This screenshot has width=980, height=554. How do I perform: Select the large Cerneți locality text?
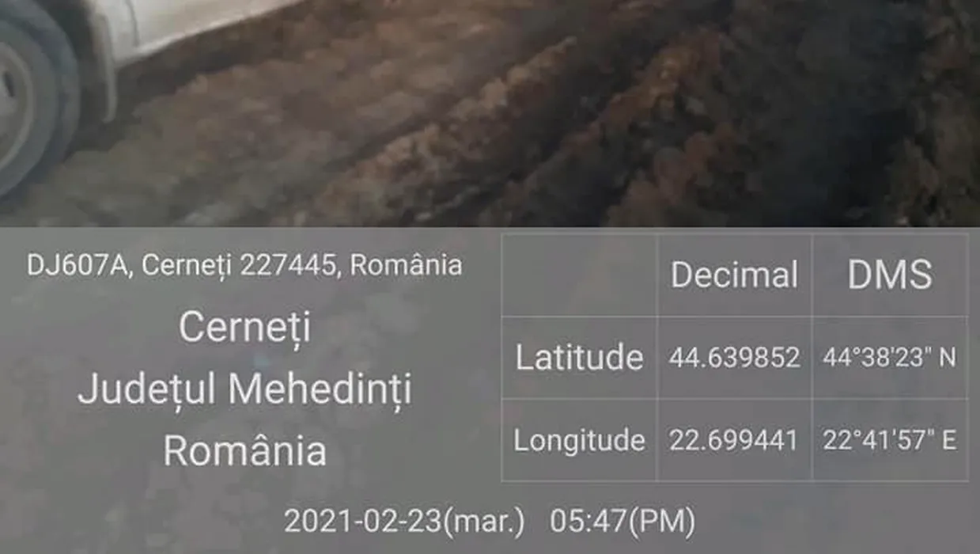pos(244,327)
